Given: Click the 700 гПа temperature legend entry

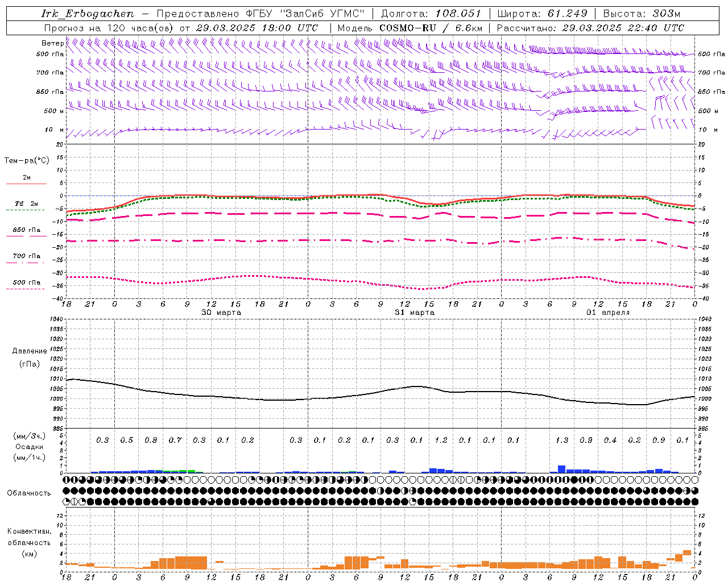Looking at the screenshot, I should tap(26, 256).
